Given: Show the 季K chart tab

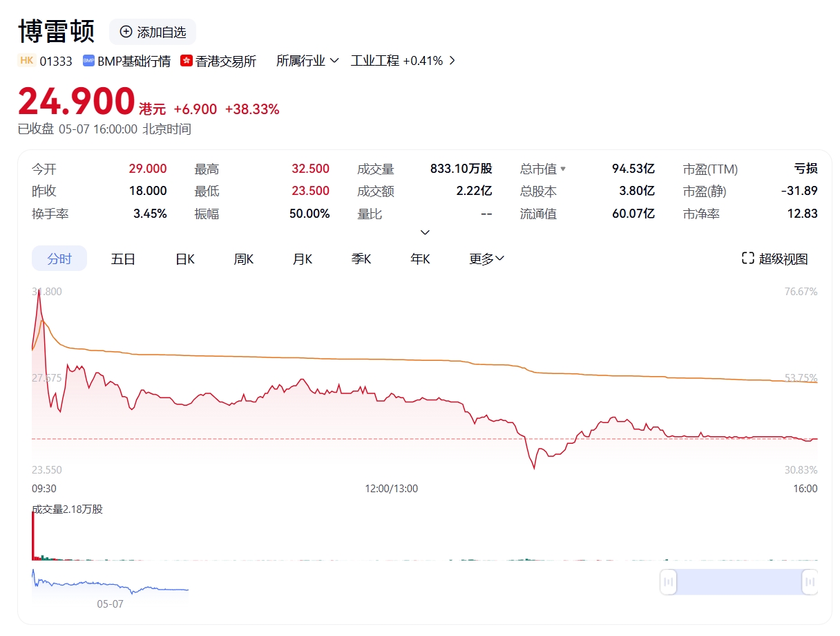Looking at the screenshot, I should 361,259.
